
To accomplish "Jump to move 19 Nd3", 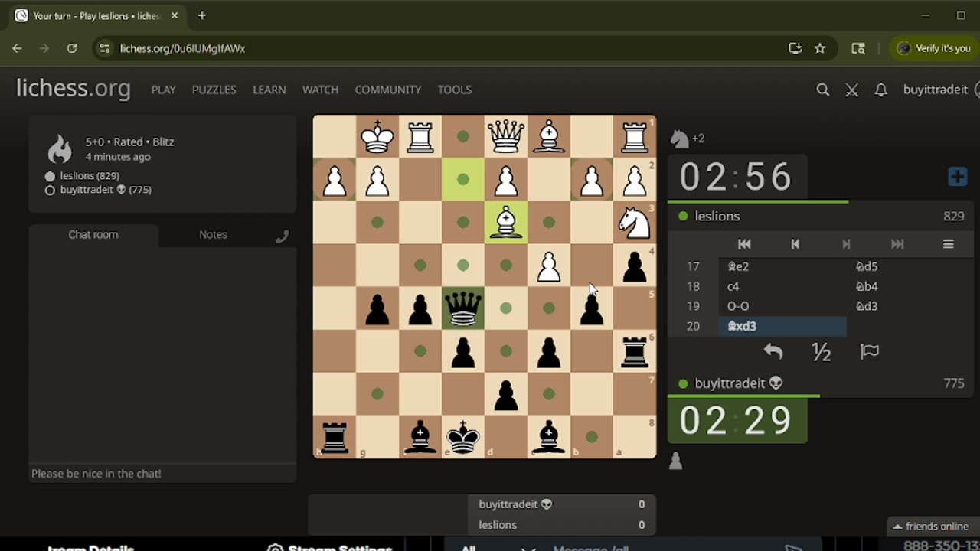I will click(910, 306).
